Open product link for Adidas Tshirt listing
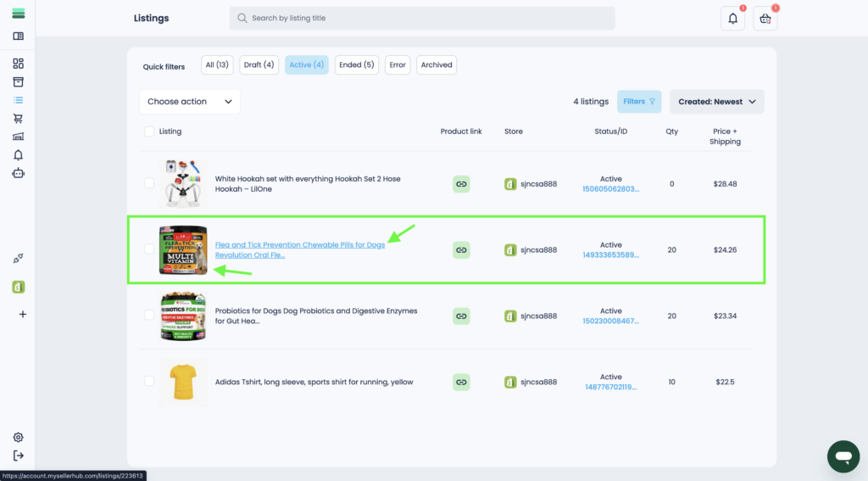 (461, 382)
